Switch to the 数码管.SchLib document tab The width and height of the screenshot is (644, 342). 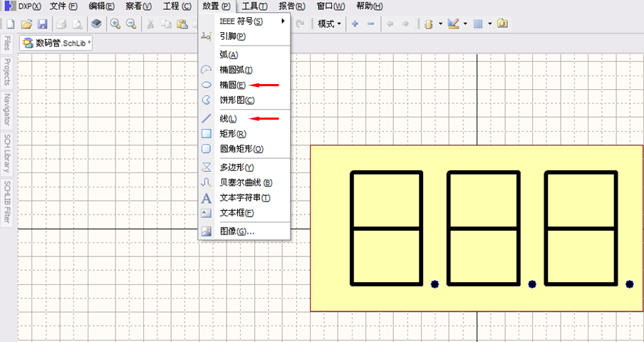[56, 43]
